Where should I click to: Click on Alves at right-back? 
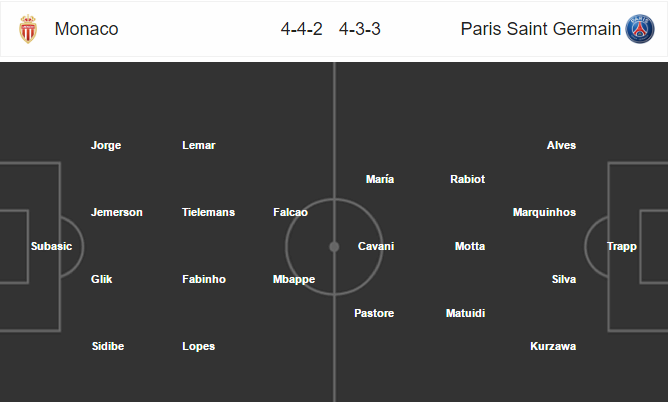(561, 145)
